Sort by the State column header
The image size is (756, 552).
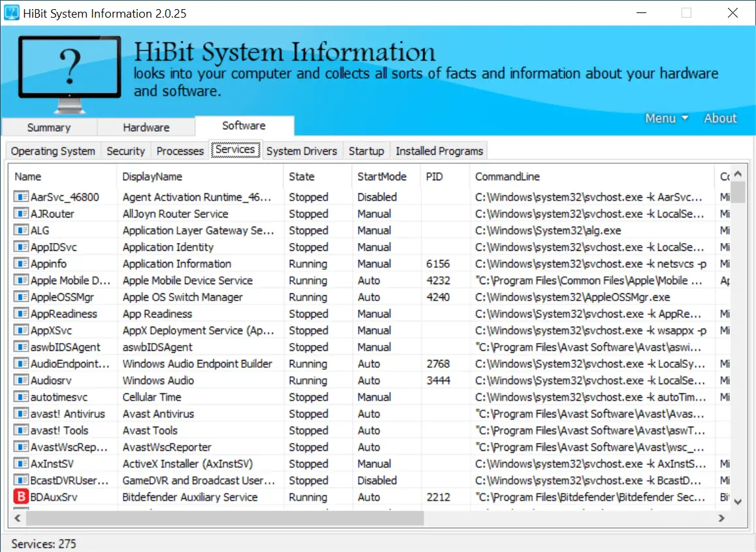[x=318, y=176]
